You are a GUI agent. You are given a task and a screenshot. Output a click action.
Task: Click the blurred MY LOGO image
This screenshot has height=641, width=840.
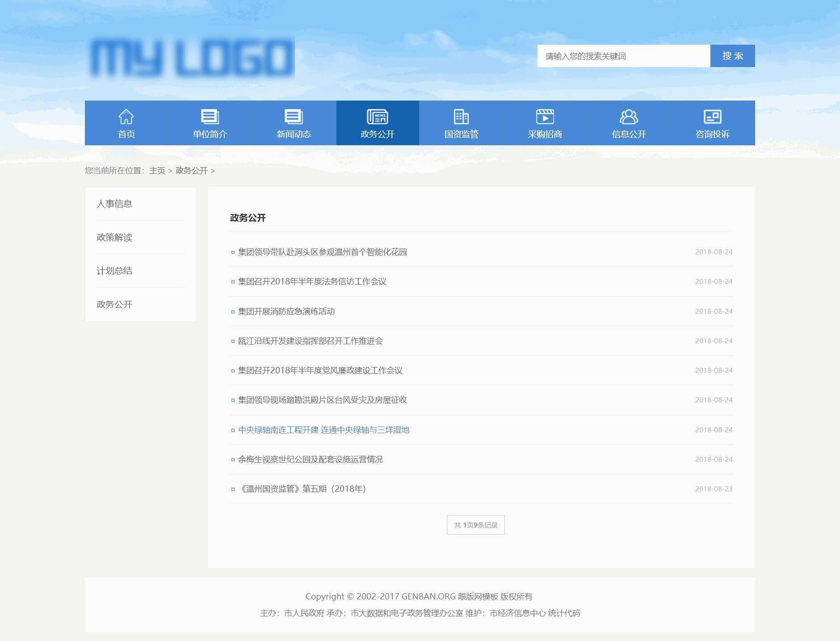coord(192,58)
